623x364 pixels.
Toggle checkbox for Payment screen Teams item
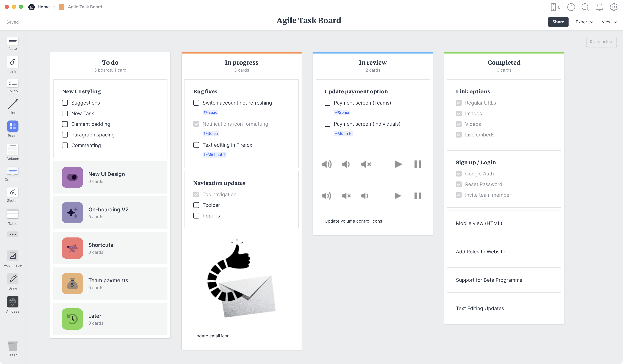click(327, 103)
